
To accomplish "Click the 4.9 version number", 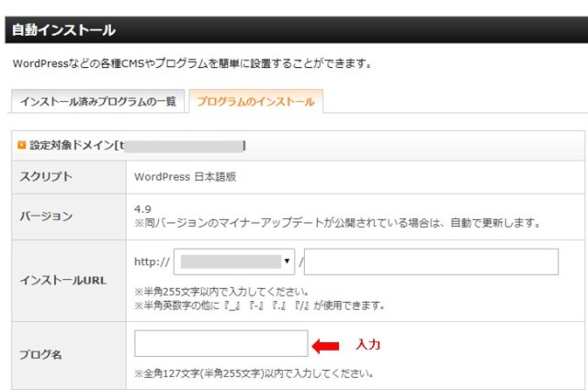I will pos(142,208).
